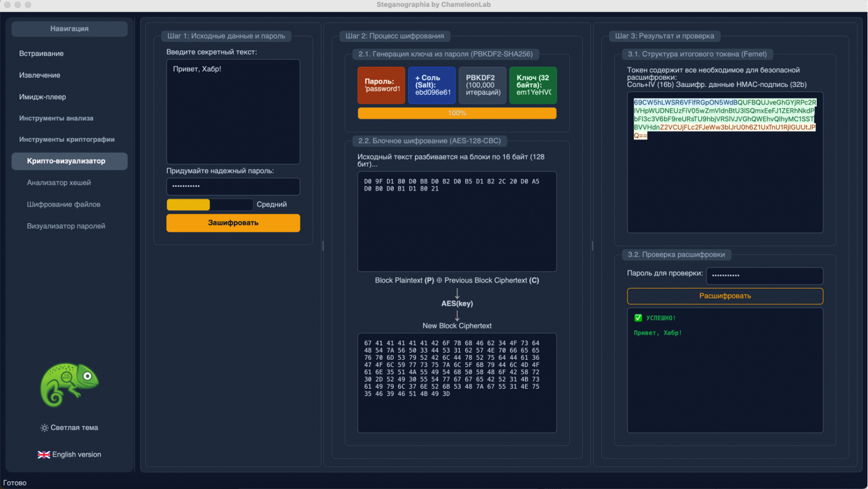
Task: Switch interface to English version
Action: pyautogui.click(x=76, y=454)
